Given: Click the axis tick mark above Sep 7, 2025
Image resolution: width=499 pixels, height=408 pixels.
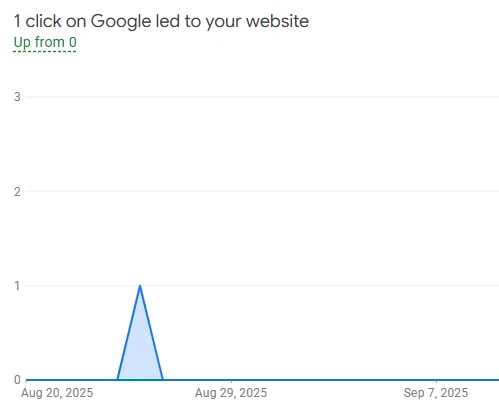Looking at the screenshot, I should click(436, 382).
